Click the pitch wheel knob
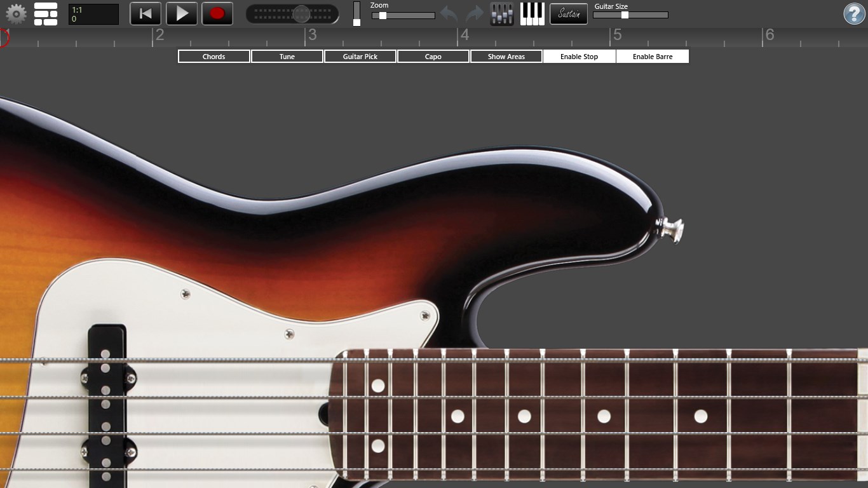Screen dimensions: 868x488 tap(301, 14)
